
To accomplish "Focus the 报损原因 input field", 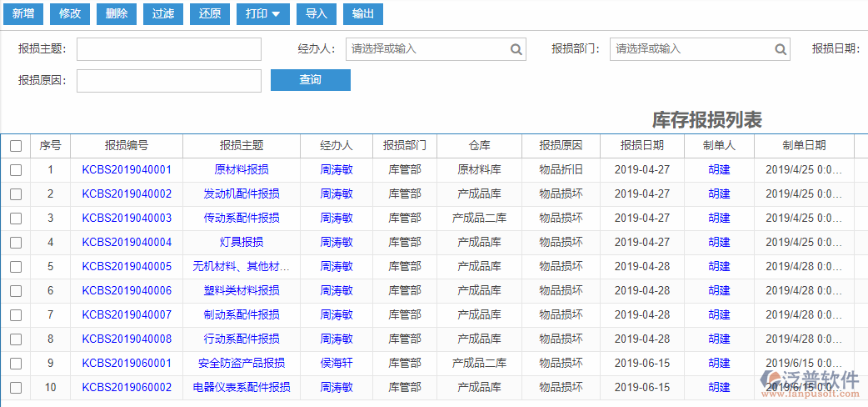I will pyautogui.click(x=169, y=81).
